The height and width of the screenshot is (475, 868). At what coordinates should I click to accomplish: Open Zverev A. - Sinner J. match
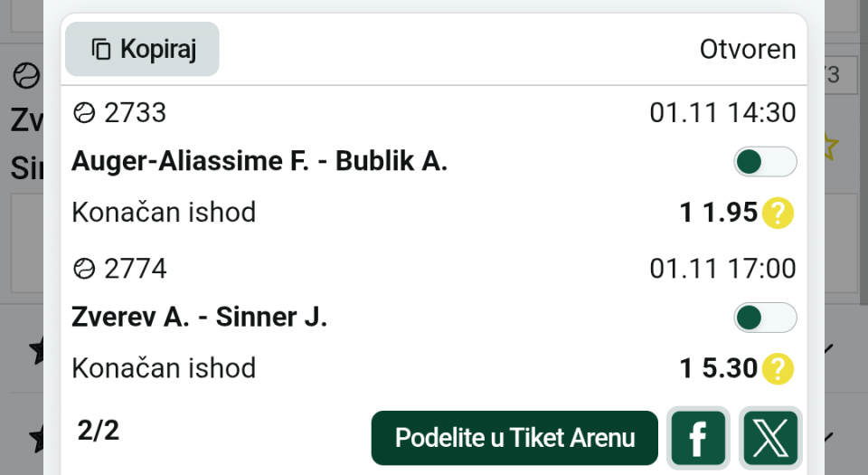pos(199,318)
